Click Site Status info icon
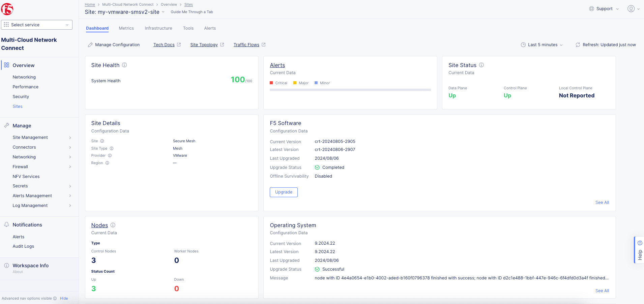The width and height of the screenshot is (644, 304). (481, 65)
